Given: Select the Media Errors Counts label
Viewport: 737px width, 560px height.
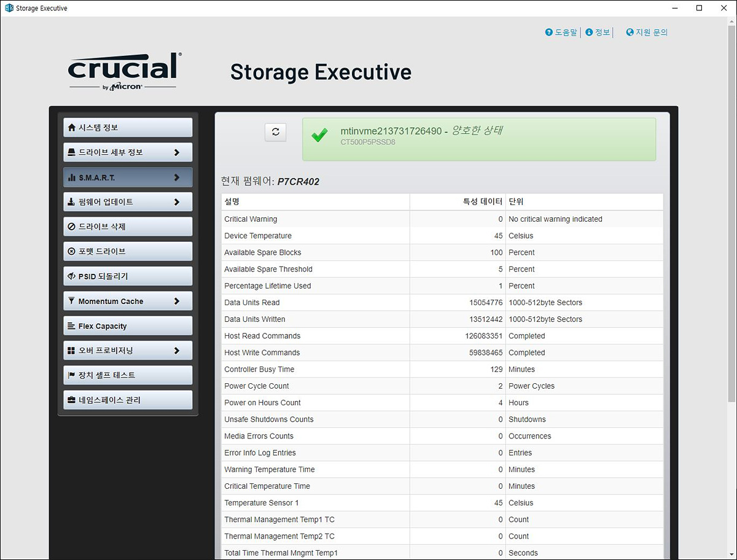Looking at the screenshot, I should (x=259, y=436).
